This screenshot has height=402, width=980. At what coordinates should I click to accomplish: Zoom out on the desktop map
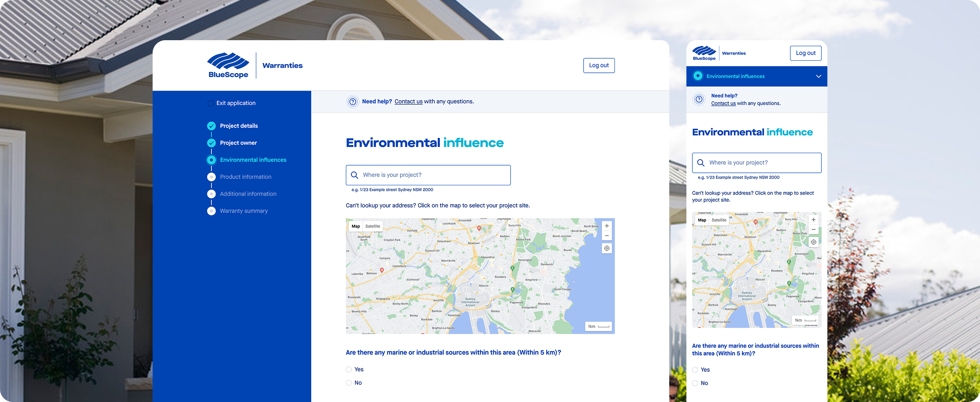[x=606, y=236]
